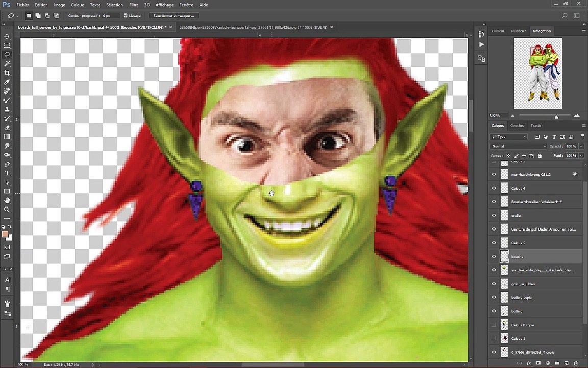The width and height of the screenshot is (588, 368).
Task: Hide the Calque 5 layer
Action: (x=494, y=243)
